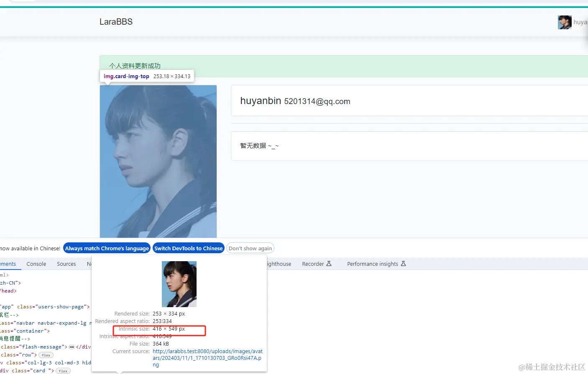Image resolution: width=588 pixels, height=374 pixels.
Task: Click 'Always match Chrome's language' button
Action: 107,248
